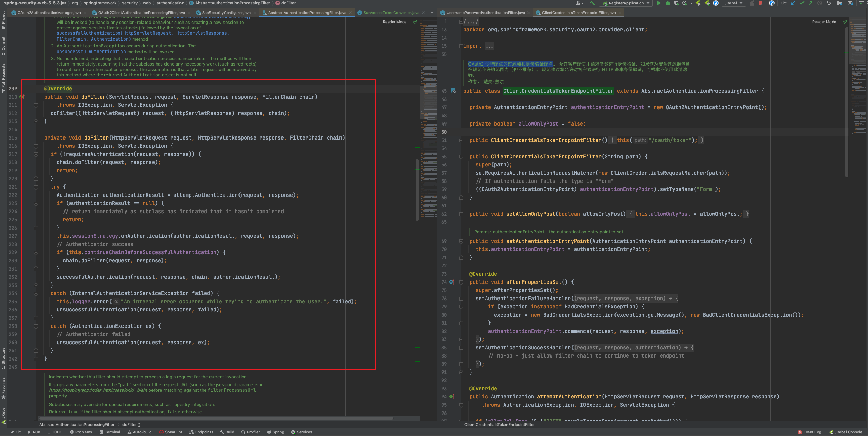Image resolution: width=868 pixels, height=436 pixels.
Task: Click the left editor vertical scrollbar thumb
Action: 417,190
